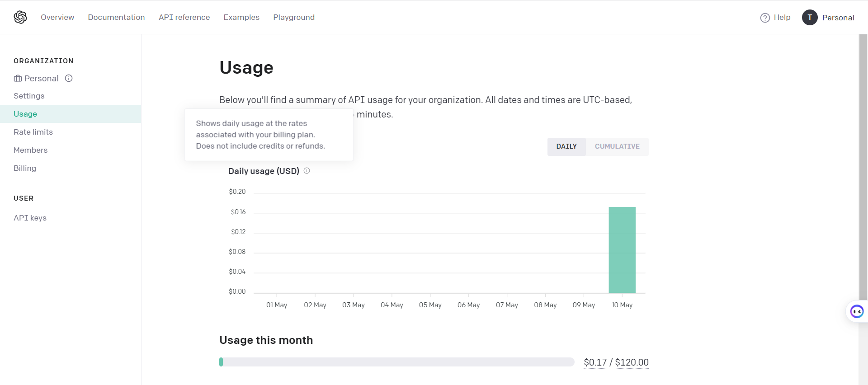This screenshot has width=868, height=385.
Task: Open API reference in top navigation
Action: coord(184,17)
